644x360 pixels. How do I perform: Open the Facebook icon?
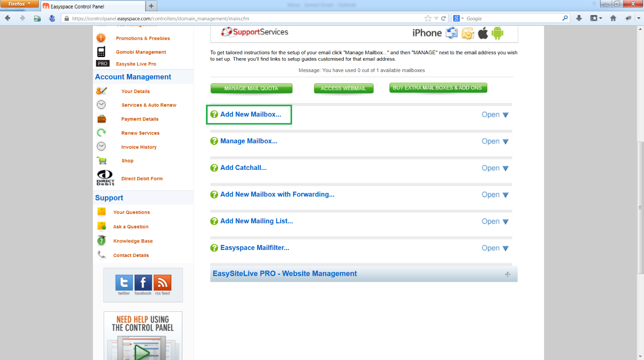tap(143, 283)
